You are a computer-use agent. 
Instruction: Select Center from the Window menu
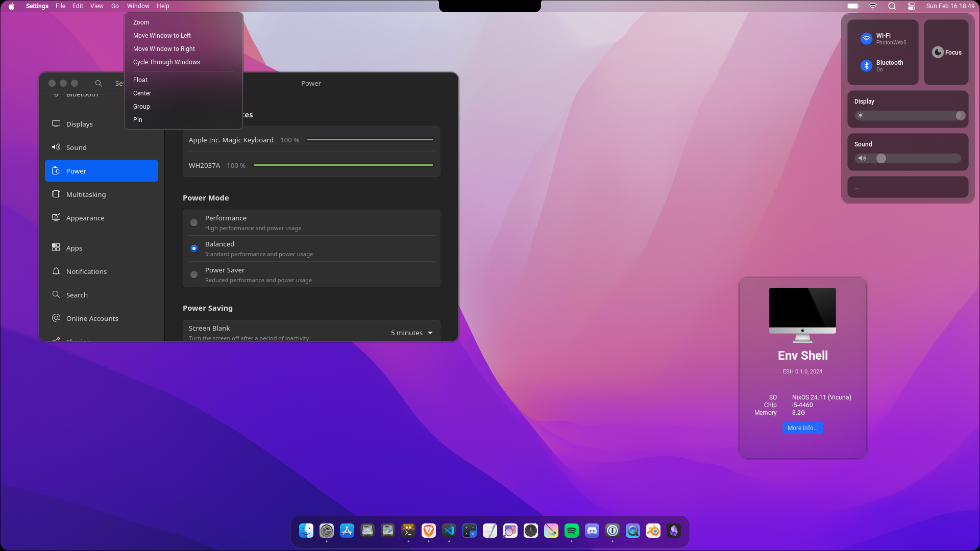pos(142,93)
